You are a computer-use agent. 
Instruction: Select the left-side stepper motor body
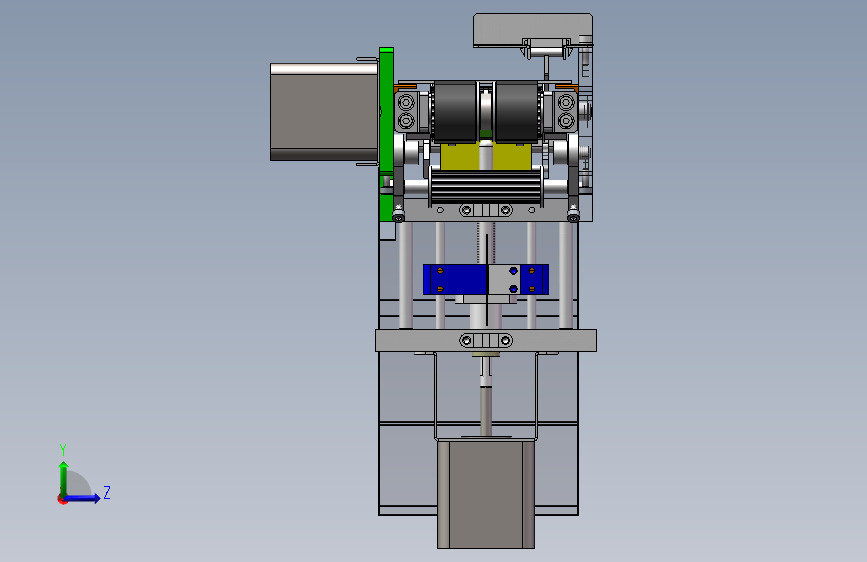(x=324, y=112)
